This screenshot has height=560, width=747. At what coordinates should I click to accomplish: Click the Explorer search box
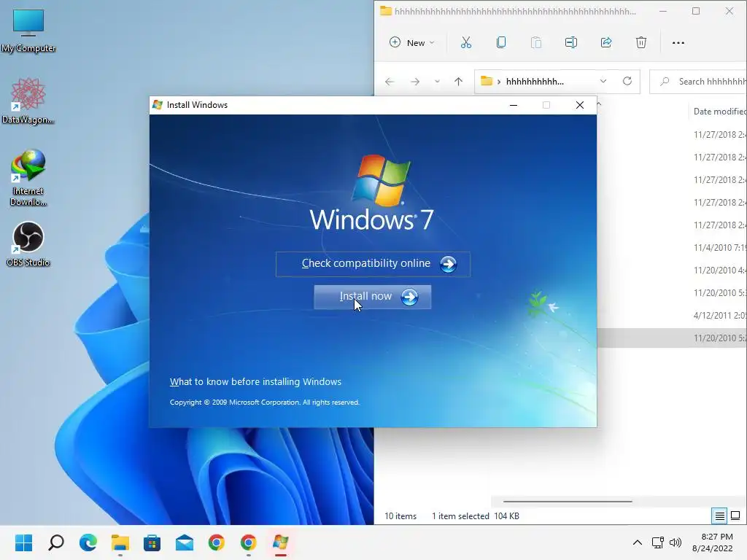pyautogui.click(x=700, y=82)
